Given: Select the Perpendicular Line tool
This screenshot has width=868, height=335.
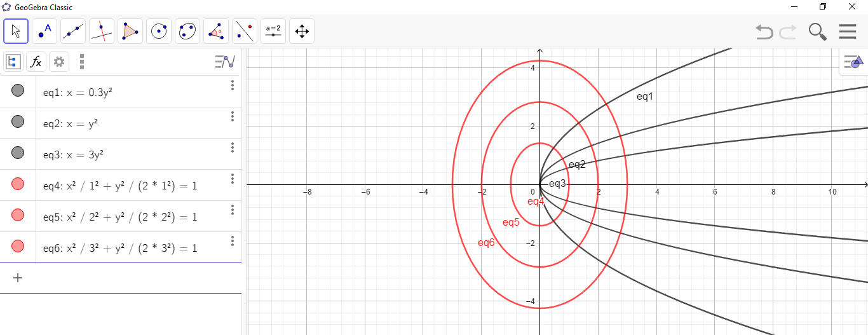Looking at the screenshot, I should (x=102, y=31).
